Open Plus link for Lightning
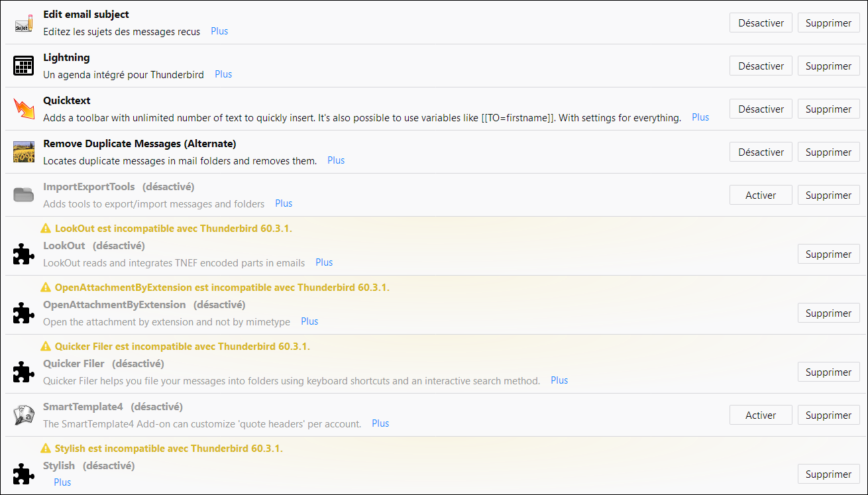This screenshot has height=495, width=868. 223,74
